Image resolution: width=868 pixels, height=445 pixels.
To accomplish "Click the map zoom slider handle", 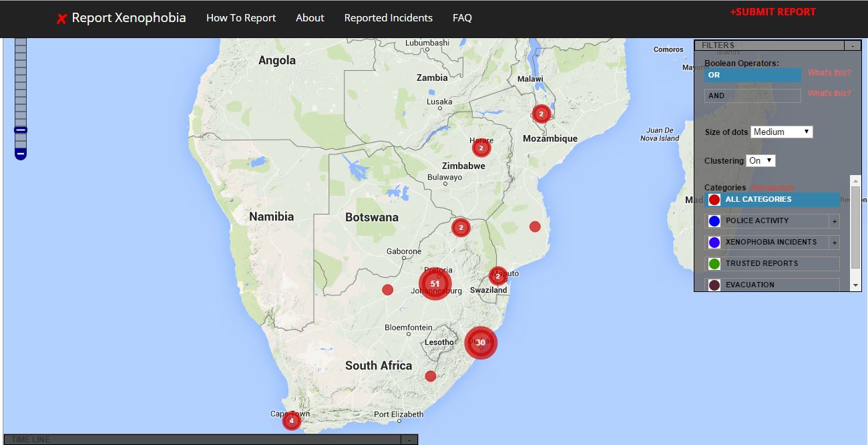I will (21, 130).
